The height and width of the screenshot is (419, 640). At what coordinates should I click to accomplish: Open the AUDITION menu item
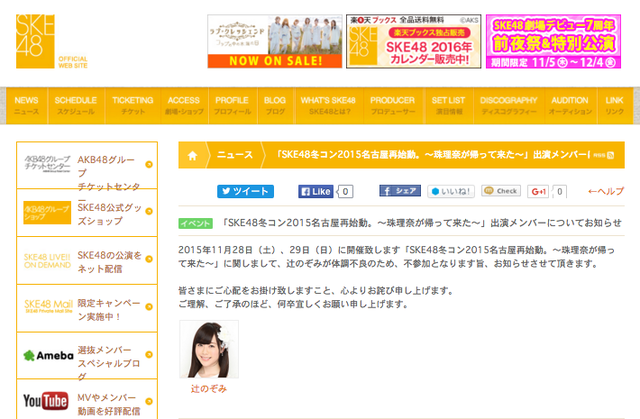coord(570,105)
